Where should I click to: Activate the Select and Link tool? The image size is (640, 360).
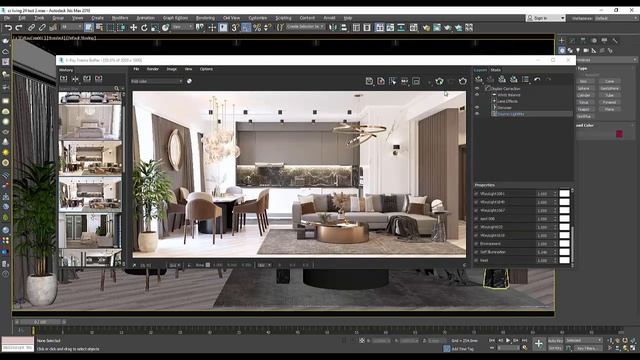tap(31, 28)
